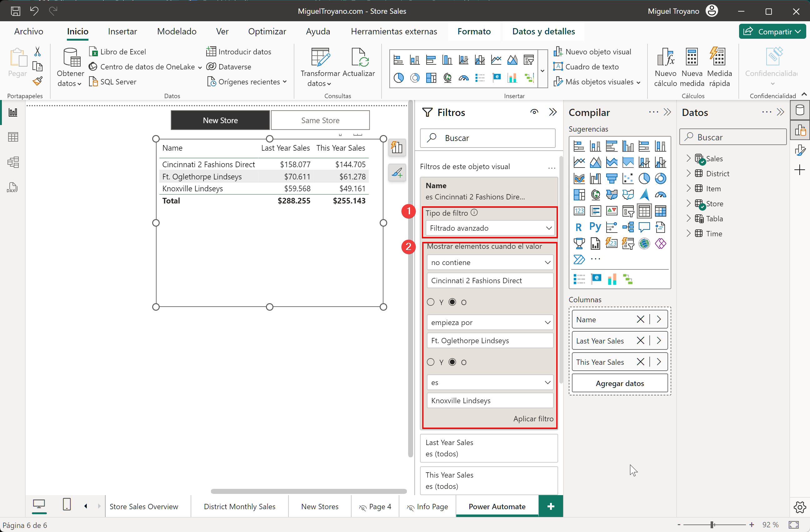Click the Inicio ribbon tab
This screenshot has height=532, width=810.
click(77, 32)
